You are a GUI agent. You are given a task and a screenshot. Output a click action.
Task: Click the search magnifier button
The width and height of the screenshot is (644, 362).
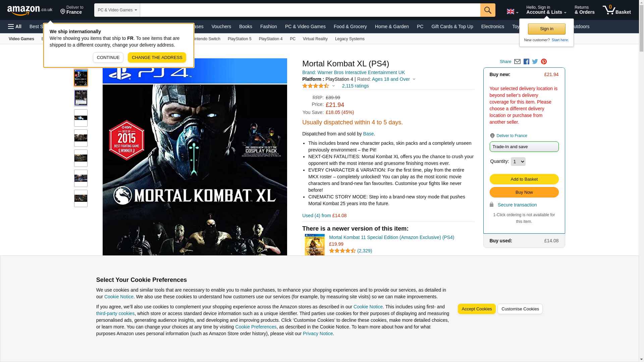pyautogui.click(x=487, y=10)
